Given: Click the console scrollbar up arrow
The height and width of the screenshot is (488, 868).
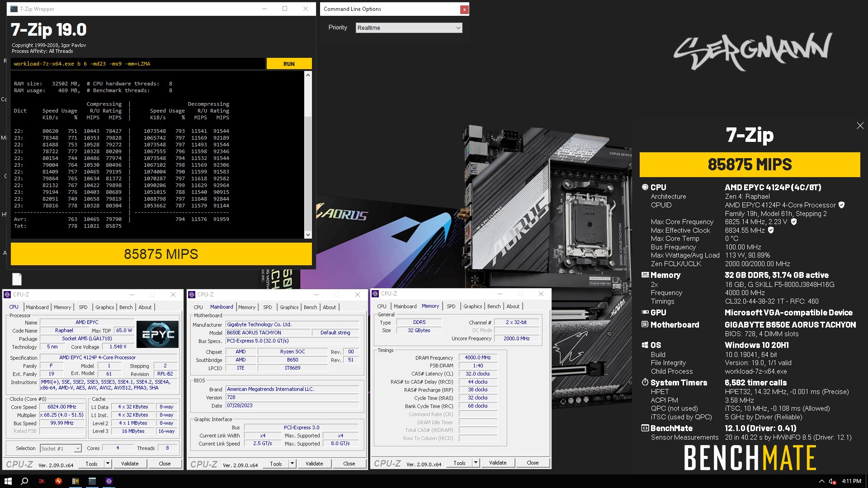Looking at the screenshot, I should tap(308, 75).
